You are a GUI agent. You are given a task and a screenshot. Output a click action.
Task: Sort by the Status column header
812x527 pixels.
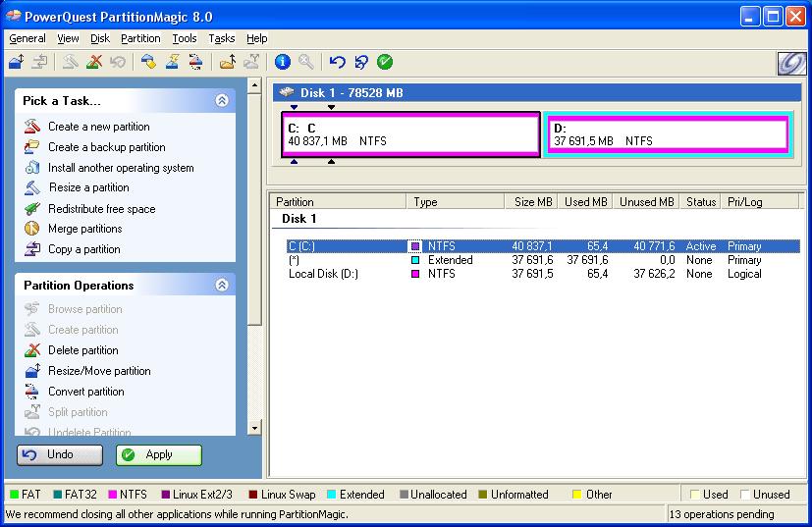(x=700, y=202)
